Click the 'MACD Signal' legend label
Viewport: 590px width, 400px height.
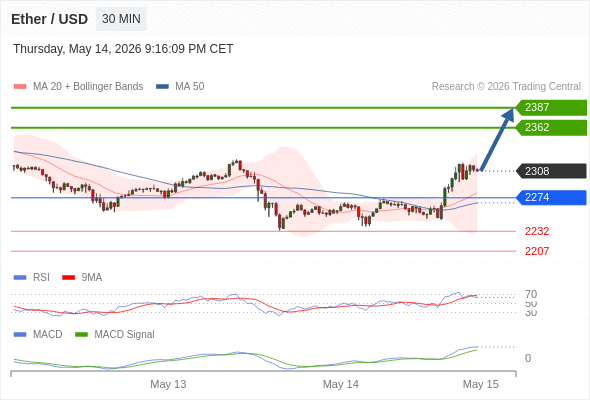pyautogui.click(x=124, y=335)
